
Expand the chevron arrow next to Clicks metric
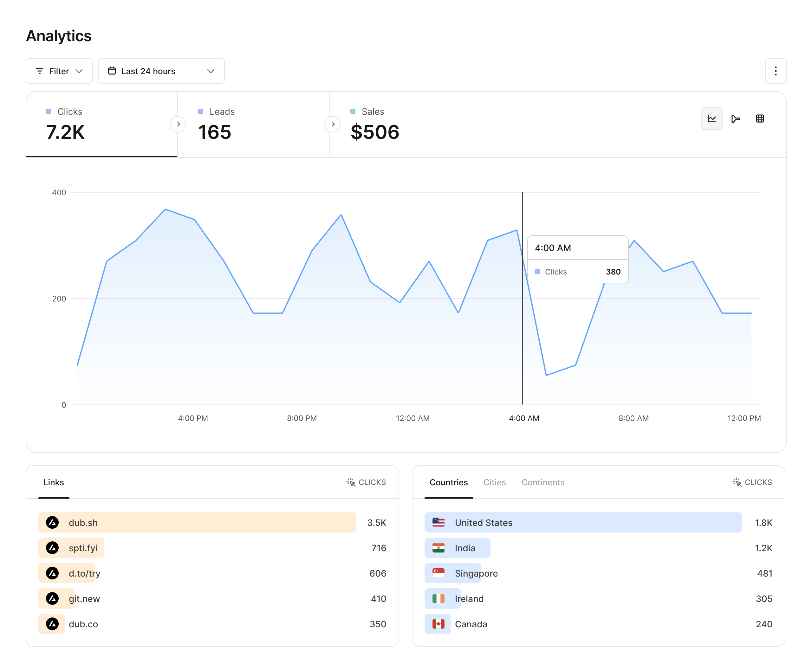click(x=178, y=124)
